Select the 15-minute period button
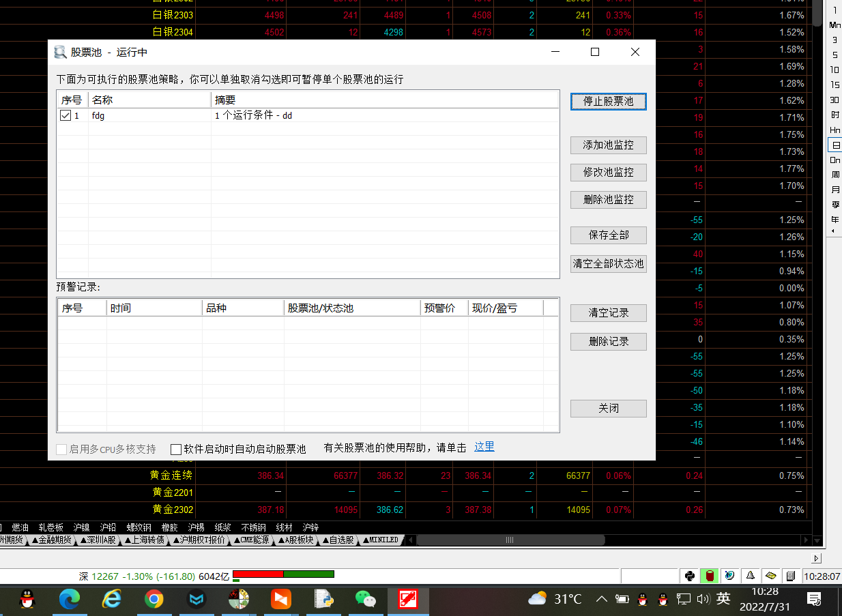Viewport: 842px width, 616px height. pyautogui.click(x=835, y=85)
